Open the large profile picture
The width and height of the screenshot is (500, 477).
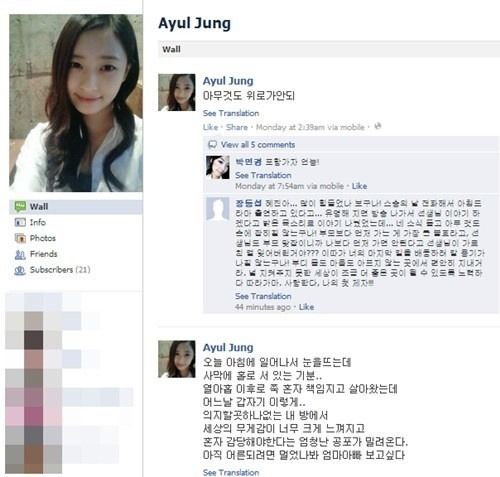[76, 103]
